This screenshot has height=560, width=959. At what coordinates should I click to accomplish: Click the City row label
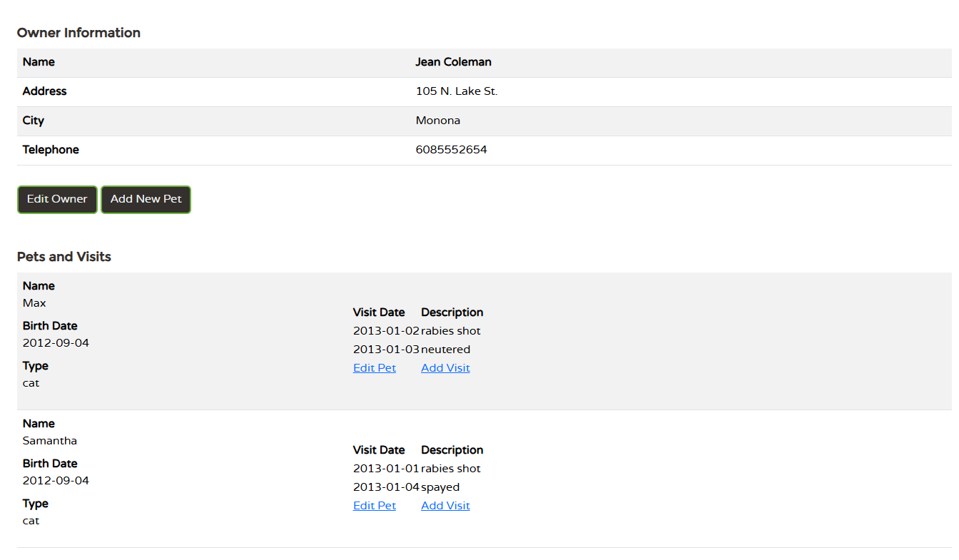(34, 121)
